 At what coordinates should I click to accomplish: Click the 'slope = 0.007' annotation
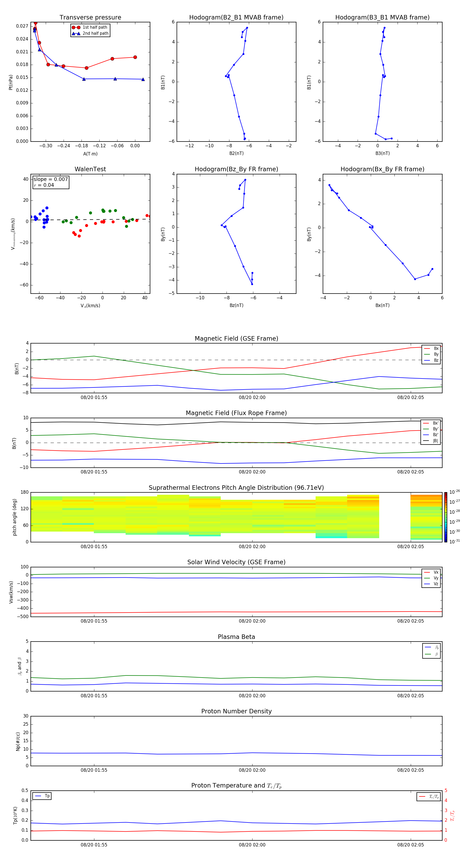51,179
